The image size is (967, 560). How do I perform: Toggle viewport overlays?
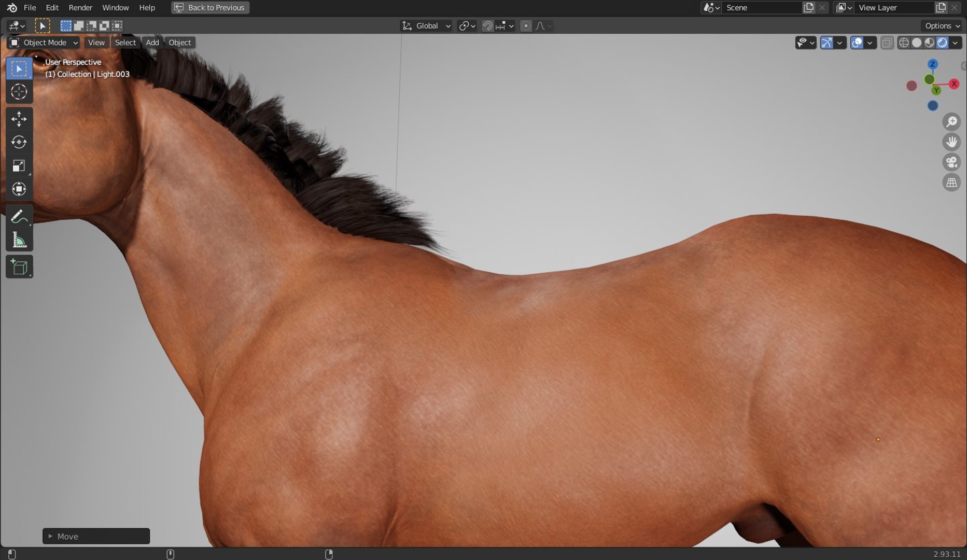pyautogui.click(x=857, y=43)
